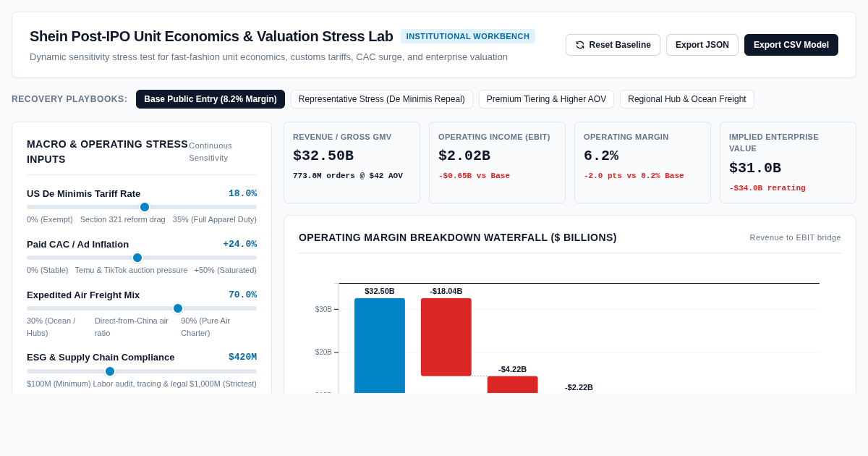Click the '-$0.65B vs Base' text

(474, 176)
